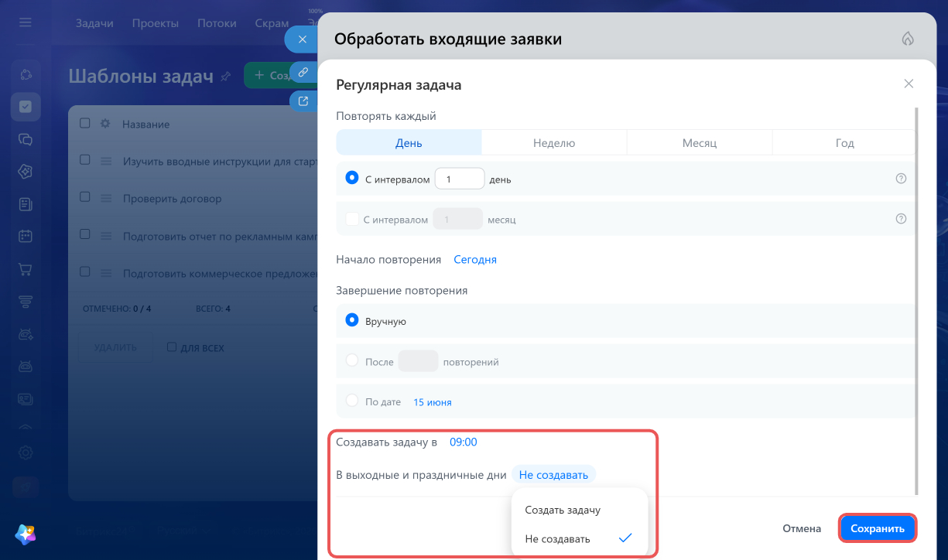Open the hamburger menu in the sidebar
948x560 pixels.
tap(26, 23)
